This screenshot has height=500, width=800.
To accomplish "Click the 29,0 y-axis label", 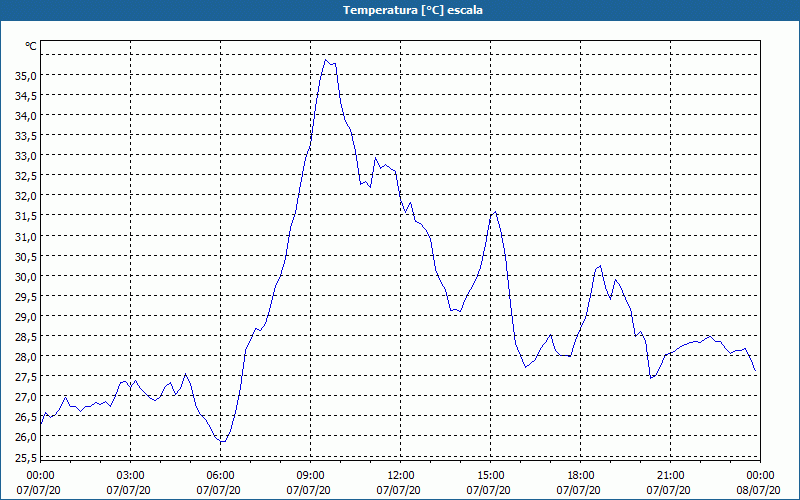I will click(26, 316).
